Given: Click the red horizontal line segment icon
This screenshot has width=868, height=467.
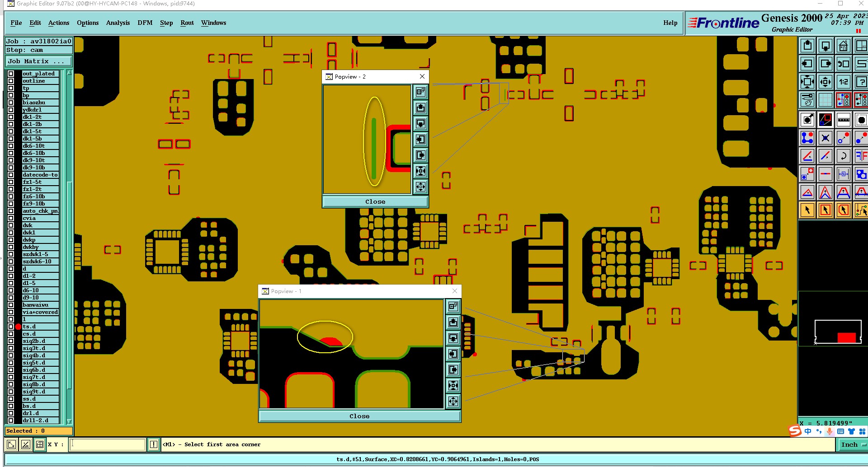Looking at the screenshot, I should pyautogui.click(x=826, y=174).
